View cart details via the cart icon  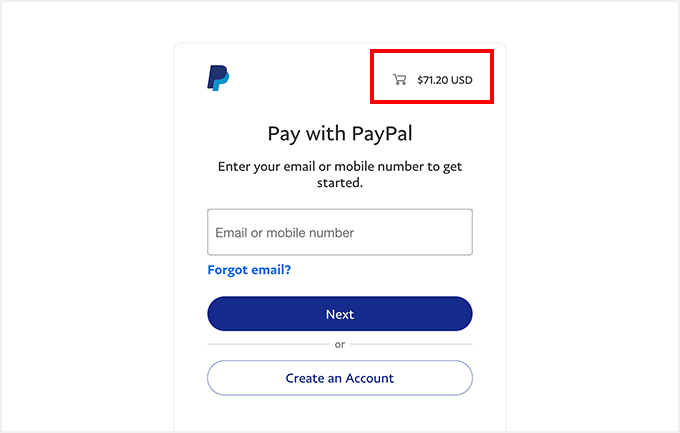tap(399, 79)
